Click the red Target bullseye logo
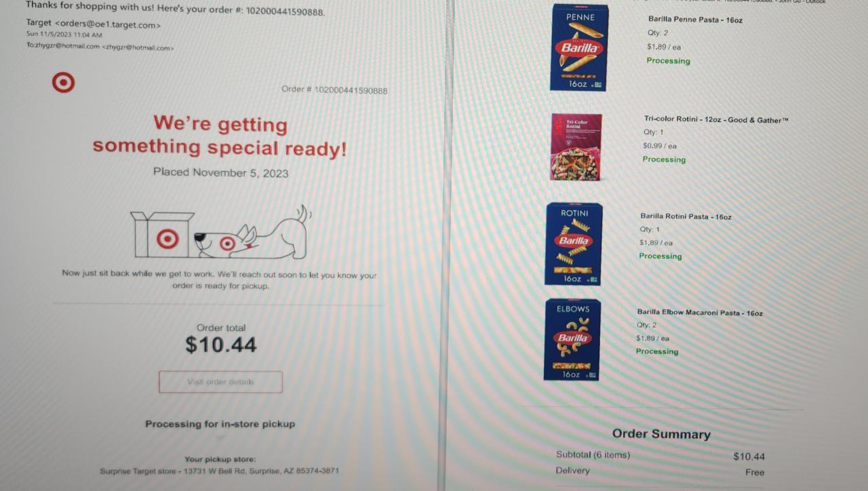This screenshot has height=491, width=868. click(63, 83)
